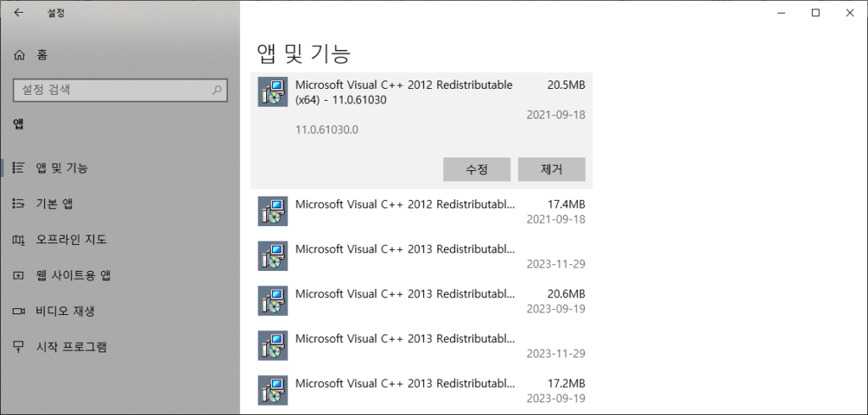Screen dimensions: 868x415
Task: Click the map icon beside 오프라인 지도
Action: 19,240
